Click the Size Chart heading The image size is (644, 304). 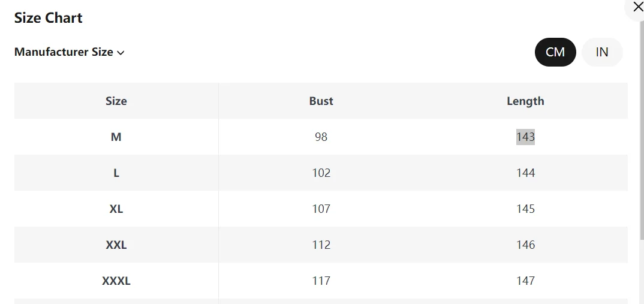pos(49,17)
